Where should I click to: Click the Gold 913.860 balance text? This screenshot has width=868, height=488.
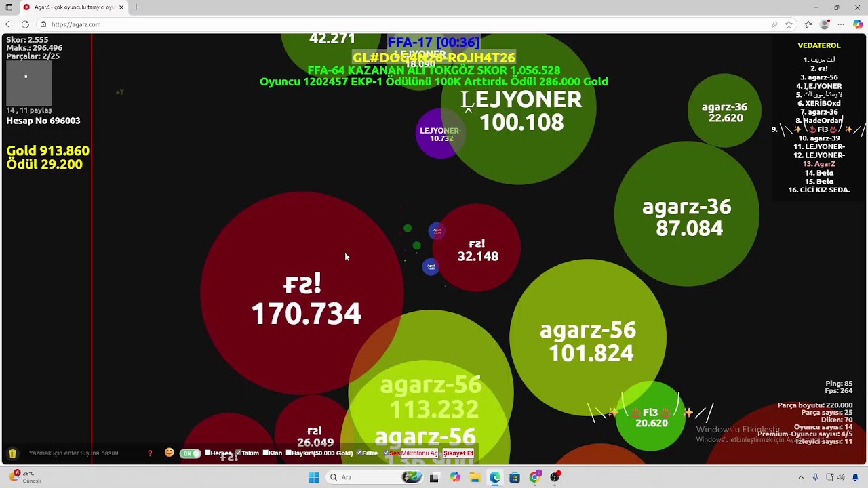pyautogui.click(x=48, y=151)
